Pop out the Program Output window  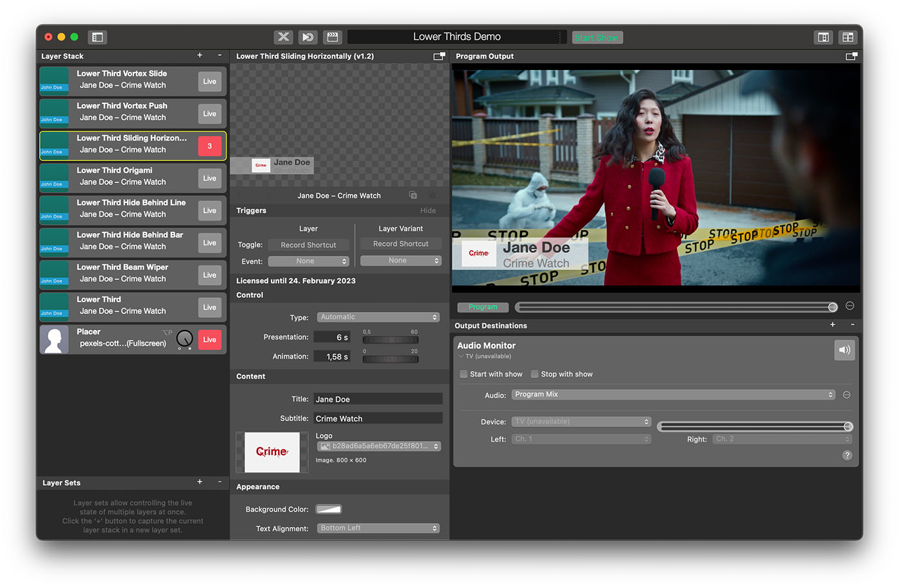[x=851, y=56]
